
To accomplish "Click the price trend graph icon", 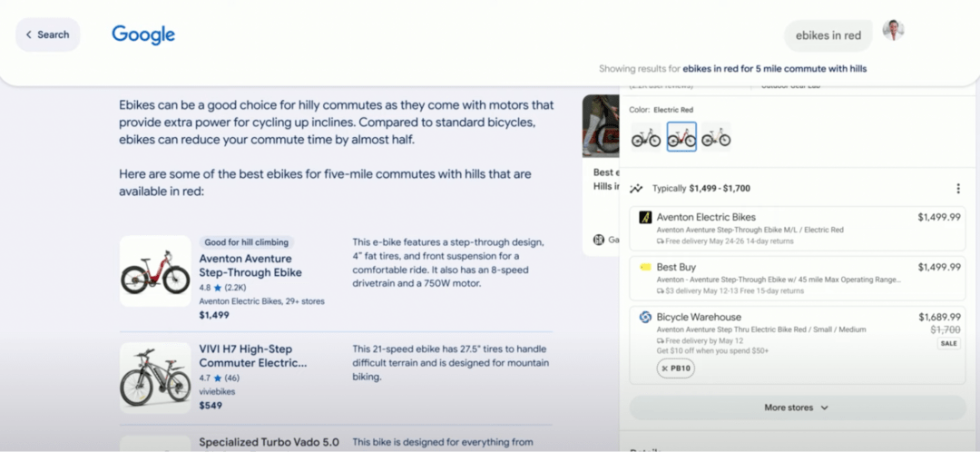I will click(636, 189).
